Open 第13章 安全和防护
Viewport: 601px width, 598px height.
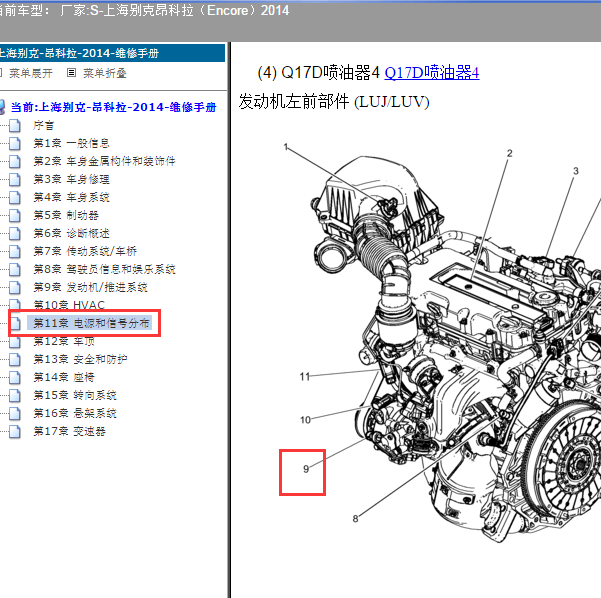coord(80,359)
